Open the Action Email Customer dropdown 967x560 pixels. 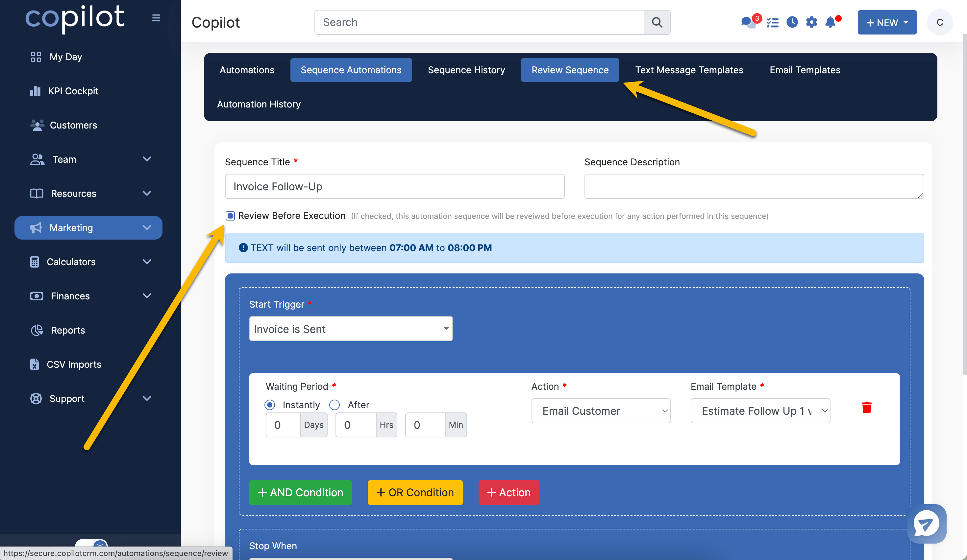click(601, 411)
